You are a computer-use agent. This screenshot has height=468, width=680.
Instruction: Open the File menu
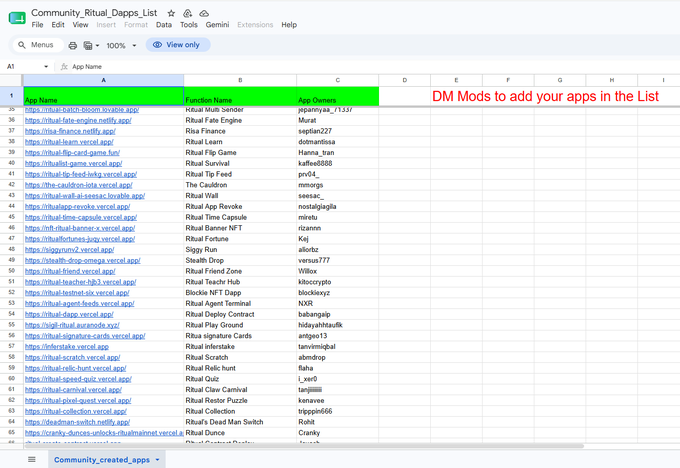[37, 25]
